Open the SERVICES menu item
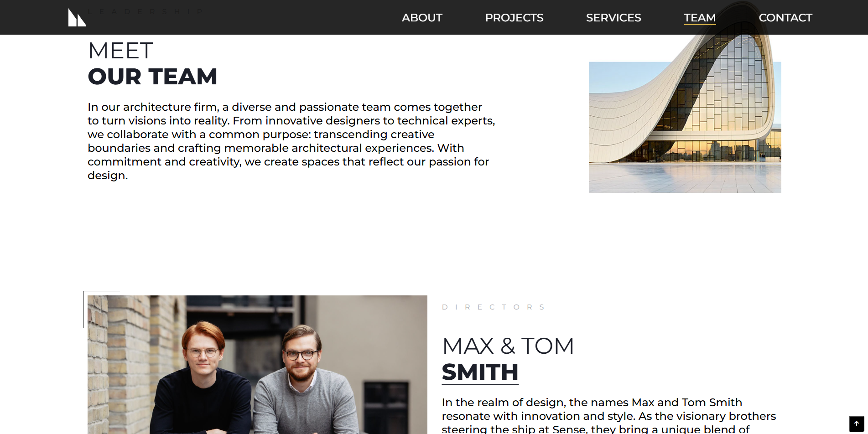 pos(613,18)
